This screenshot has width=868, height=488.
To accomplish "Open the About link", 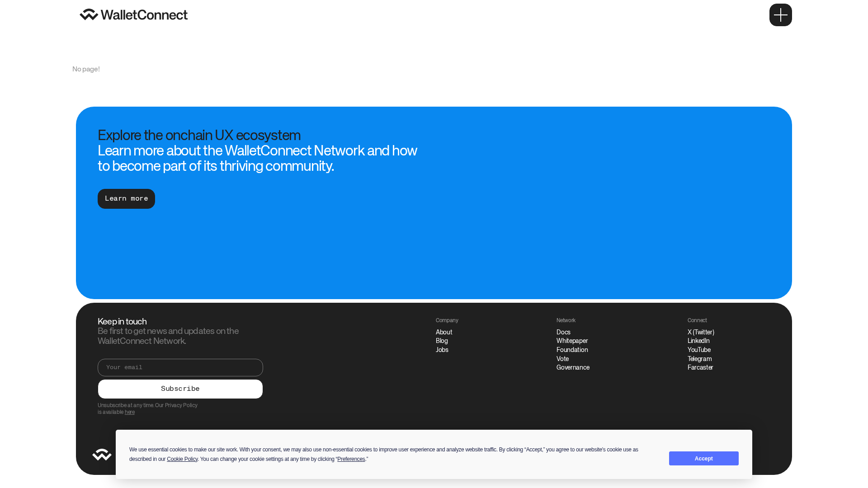I will [x=444, y=332].
